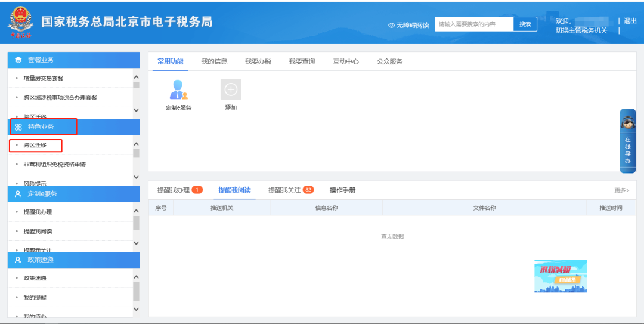Viewport: 644px width, 324px height.
Task: Click the 套餐业务 header icon
Action: pyautogui.click(x=18, y=60)
